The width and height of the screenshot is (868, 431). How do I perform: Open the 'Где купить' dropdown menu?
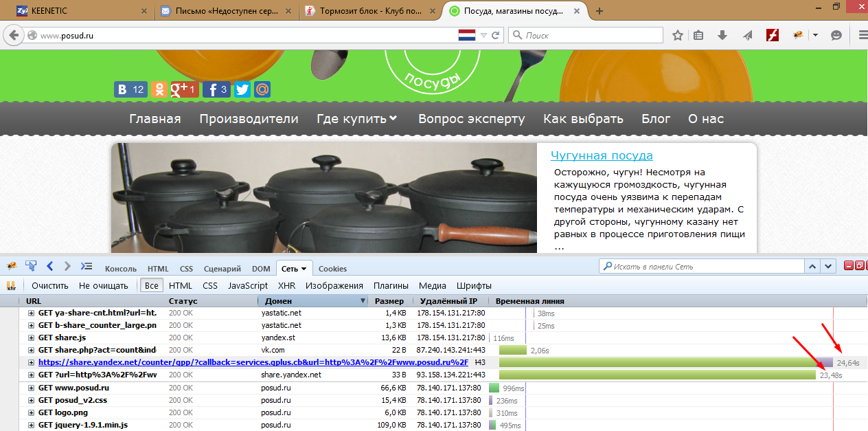(x=357, y=118)
